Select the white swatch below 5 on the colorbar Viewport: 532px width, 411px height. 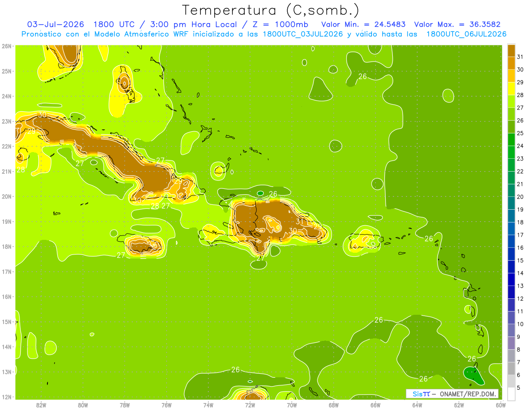pos(512,394)
